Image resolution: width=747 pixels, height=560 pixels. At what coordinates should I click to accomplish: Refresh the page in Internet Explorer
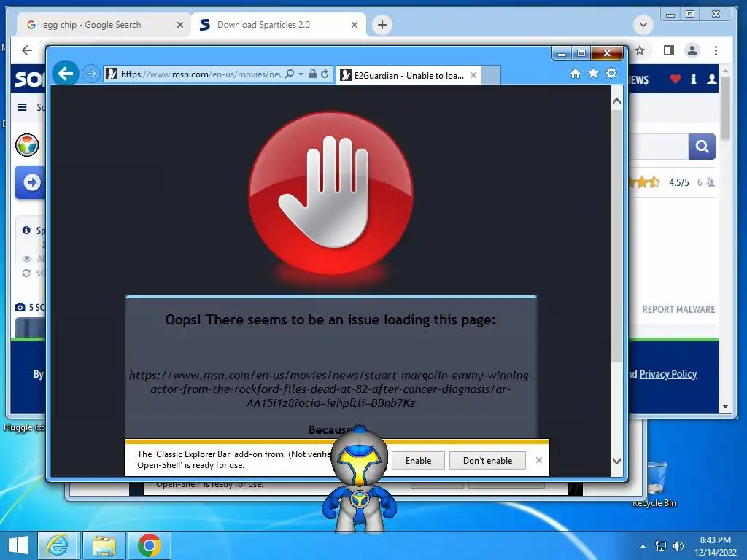325,74
